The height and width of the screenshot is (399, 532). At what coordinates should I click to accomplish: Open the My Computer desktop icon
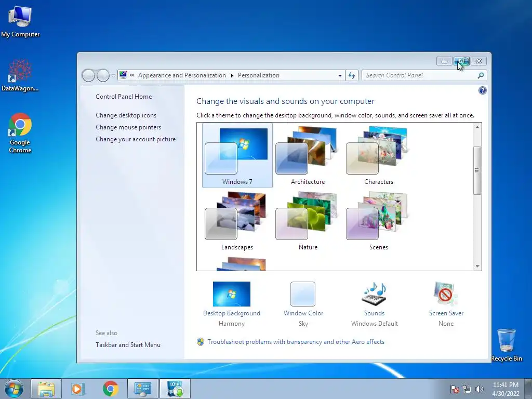point(20,21)
